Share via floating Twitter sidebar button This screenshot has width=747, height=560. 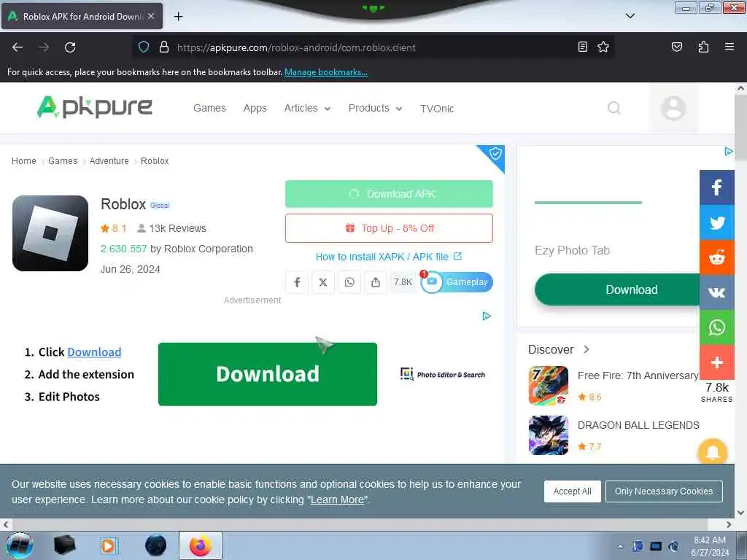716,222
